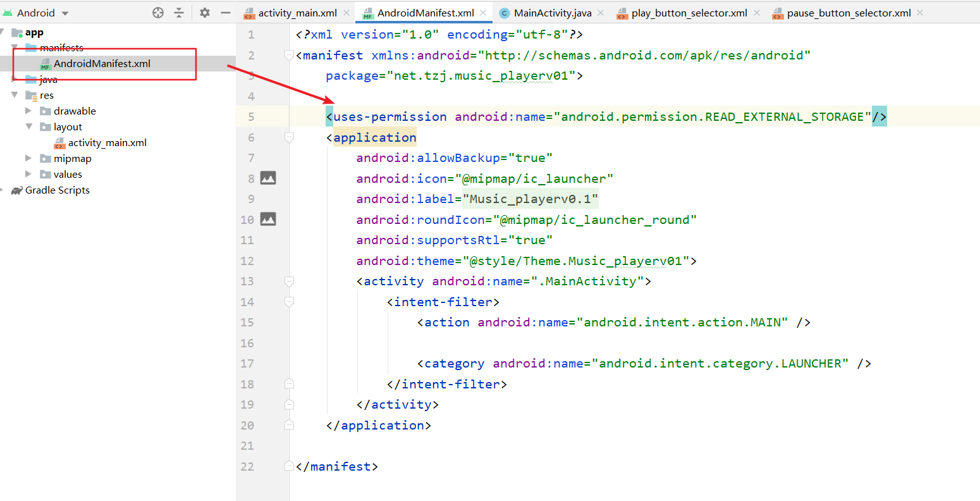
Task: Click the fold end marker on line 19
Action: (x=289, y=404)
